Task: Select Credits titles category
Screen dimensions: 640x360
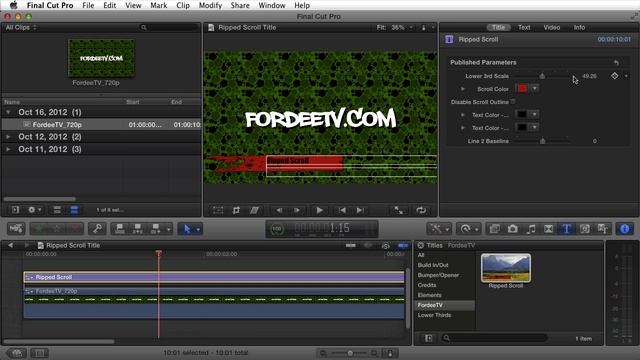Action: [427, 285]
